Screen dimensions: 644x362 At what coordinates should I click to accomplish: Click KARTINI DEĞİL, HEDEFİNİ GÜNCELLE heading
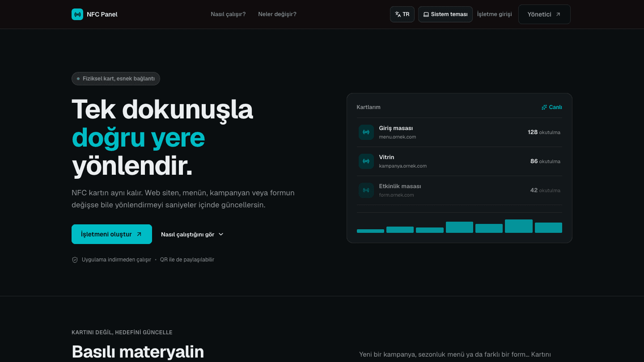click(x=122, y=333)
